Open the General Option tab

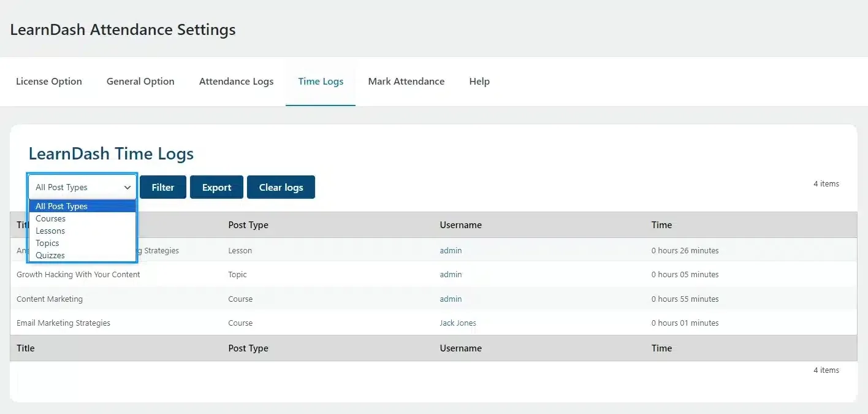(x=140, y=81)
